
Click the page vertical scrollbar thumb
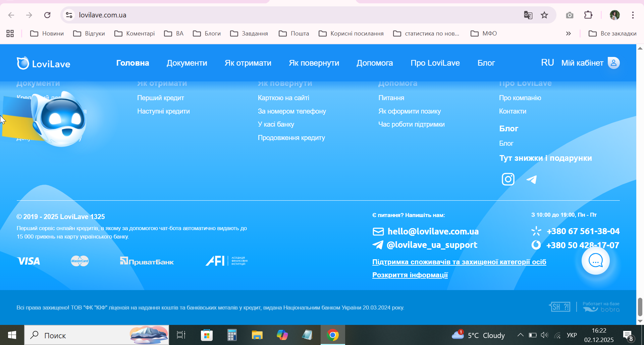tap(640, 306)
